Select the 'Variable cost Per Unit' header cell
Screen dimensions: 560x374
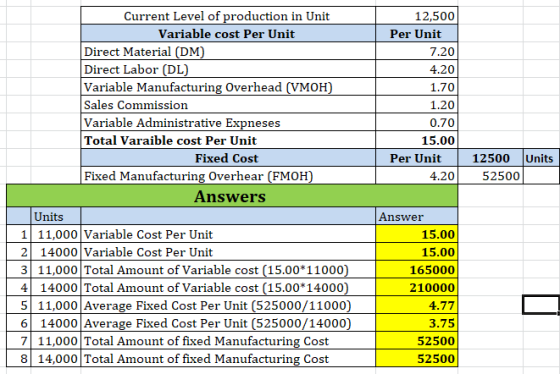point(228,34)
